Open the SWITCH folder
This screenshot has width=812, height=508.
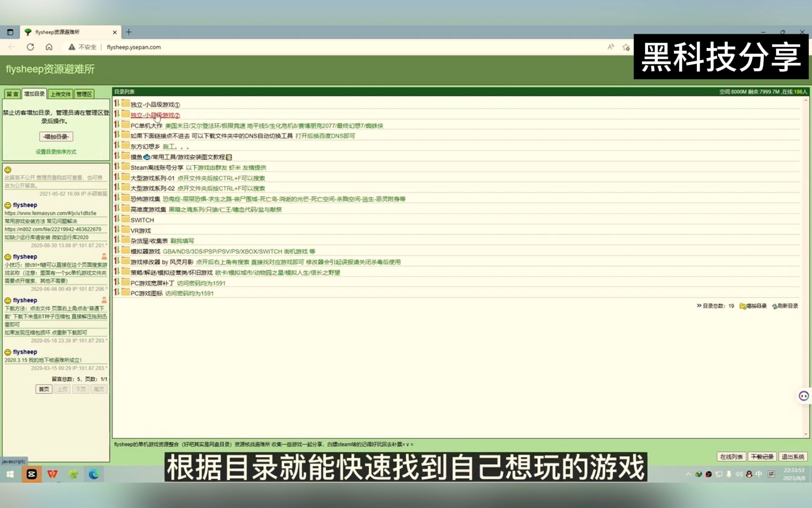click(142, 220)
